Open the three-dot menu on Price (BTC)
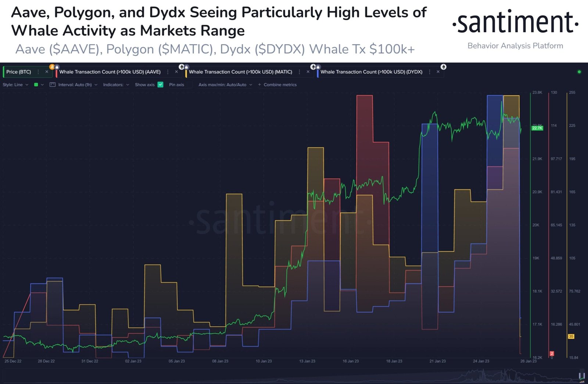Viewport: 588px width, 384px height. (38, 72)
